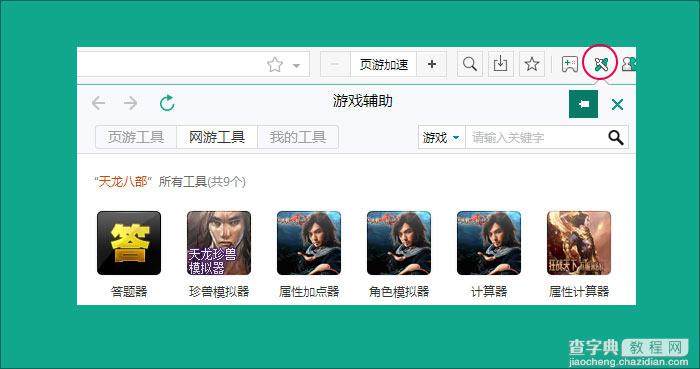
Task: Open the game controller toolbar icon
Action: pos(570,65)
